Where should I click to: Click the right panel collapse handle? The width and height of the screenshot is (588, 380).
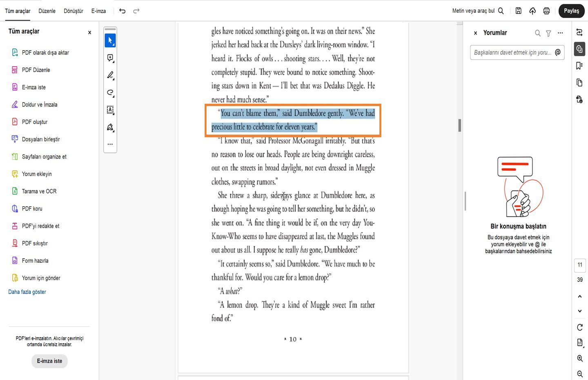(x=465, y=201)
